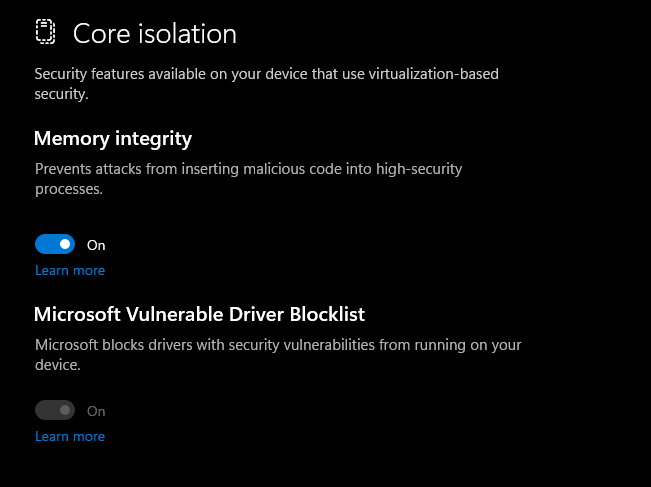Screen dimensions: 651x487
Task: Turn off the Memory integrity toggle
Action: 55,244
